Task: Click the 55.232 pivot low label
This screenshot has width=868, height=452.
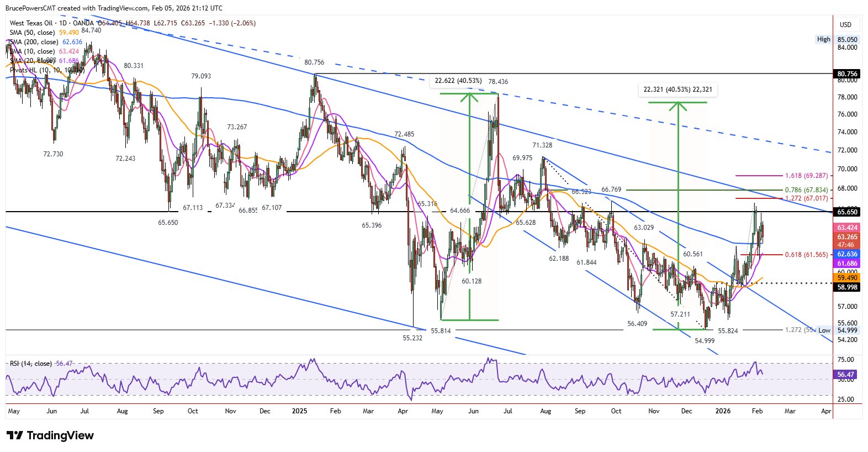Action: coord(412,338)
